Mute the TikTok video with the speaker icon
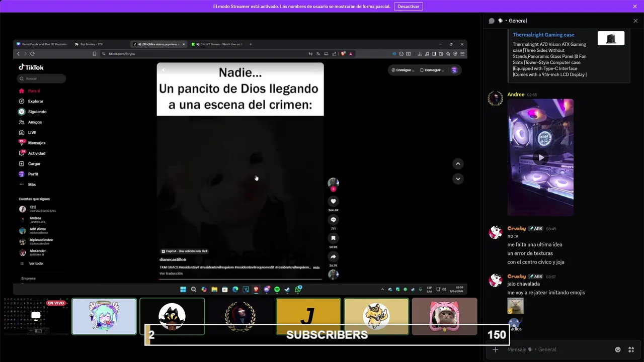The height and width of the screenshot is (362, 644). 163,69
